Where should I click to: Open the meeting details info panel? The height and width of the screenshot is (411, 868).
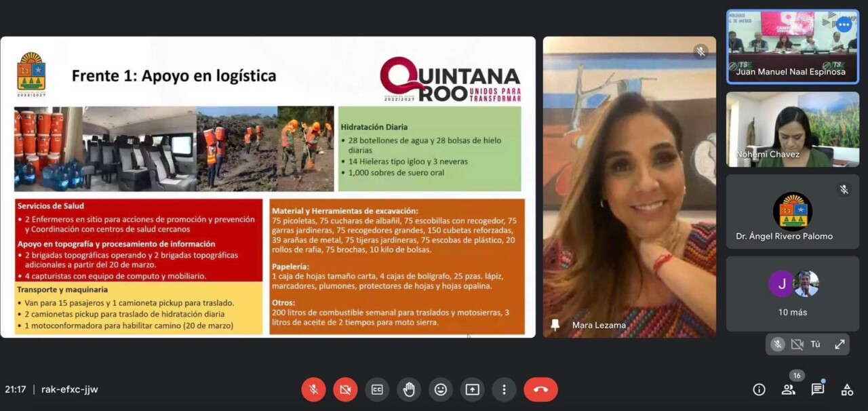(x=759, y=389)
